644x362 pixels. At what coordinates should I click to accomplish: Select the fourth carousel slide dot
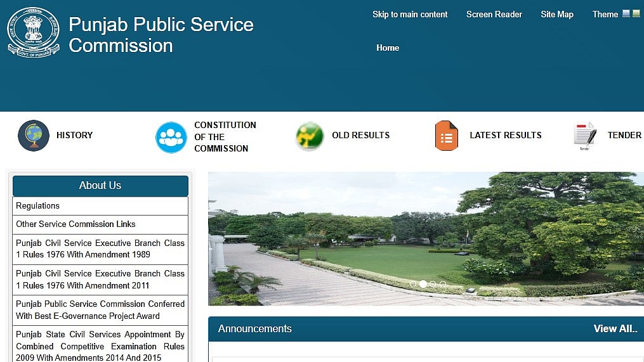tap(443, 284)
